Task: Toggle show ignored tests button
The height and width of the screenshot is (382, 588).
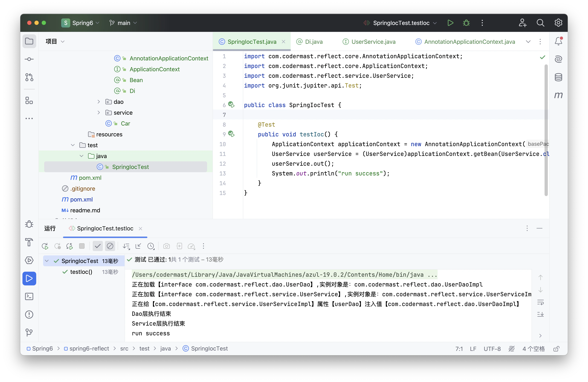Action: click(110, 246)
